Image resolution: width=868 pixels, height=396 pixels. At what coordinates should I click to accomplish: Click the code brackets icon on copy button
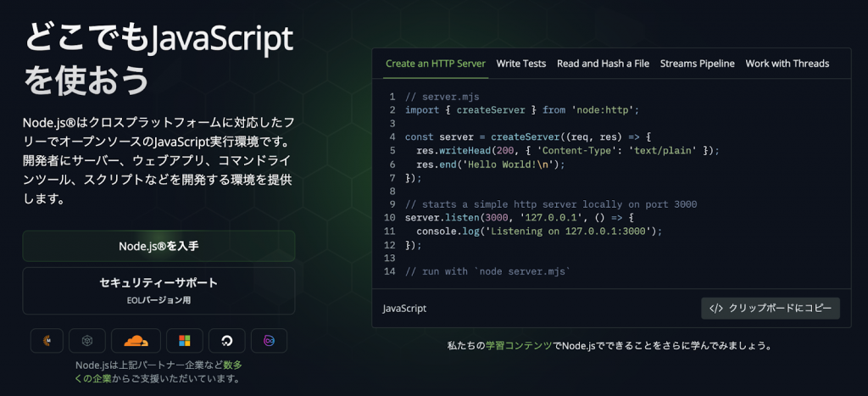tap(715, 309)
